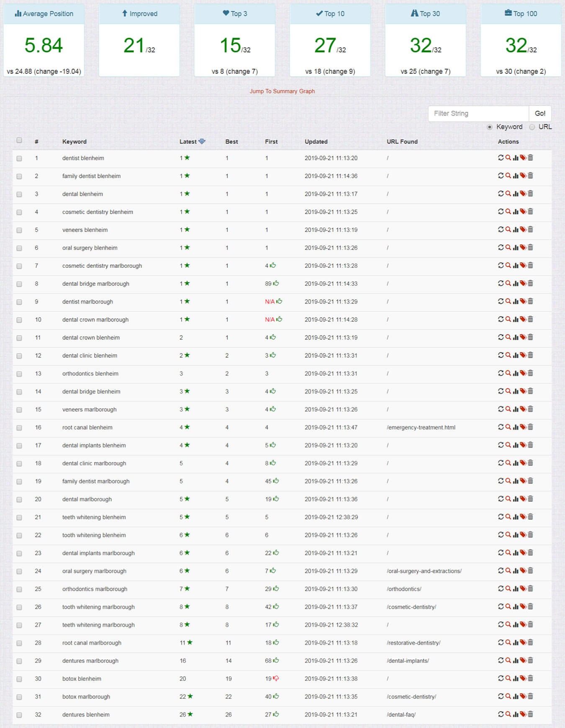Click tag icon for 'dental clinic marlborough'
Screen dimensions: 565x728
coord(523,463)
